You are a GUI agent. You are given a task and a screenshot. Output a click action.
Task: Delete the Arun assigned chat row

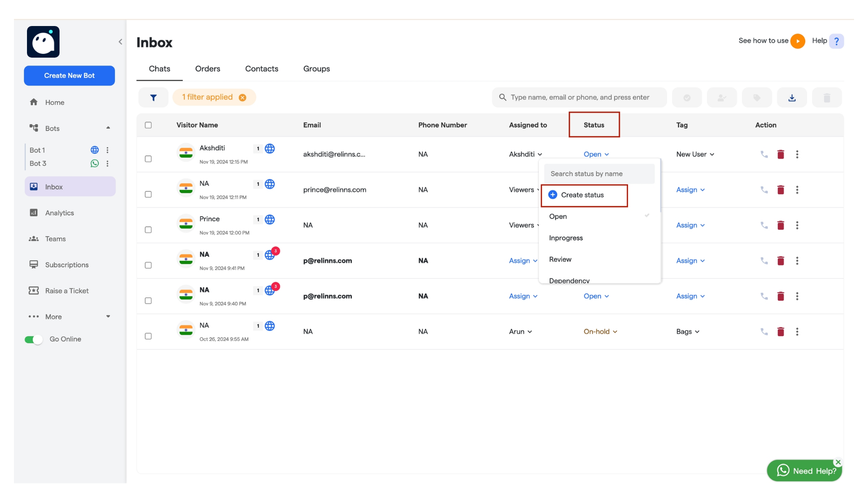click(x=781, y=332)
